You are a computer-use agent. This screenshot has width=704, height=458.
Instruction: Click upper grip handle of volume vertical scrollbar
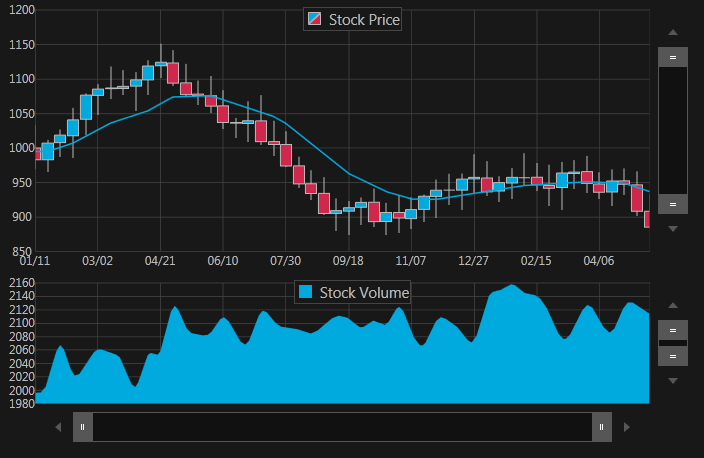tap(672, 330)
